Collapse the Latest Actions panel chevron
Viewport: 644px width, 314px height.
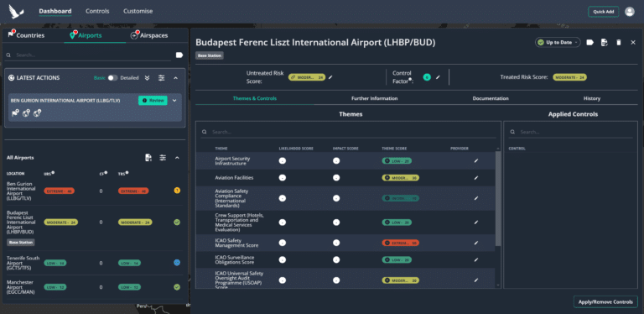tap(175, 78)
